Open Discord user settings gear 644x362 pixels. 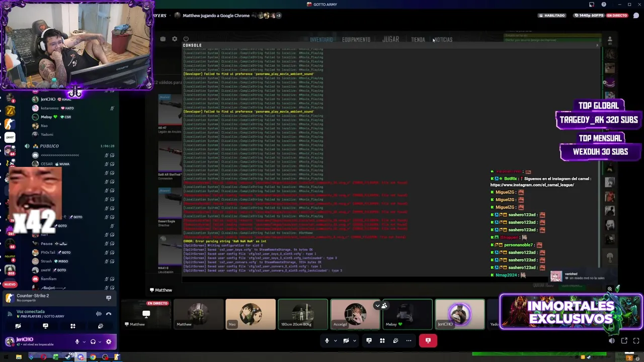coord(109,342)
